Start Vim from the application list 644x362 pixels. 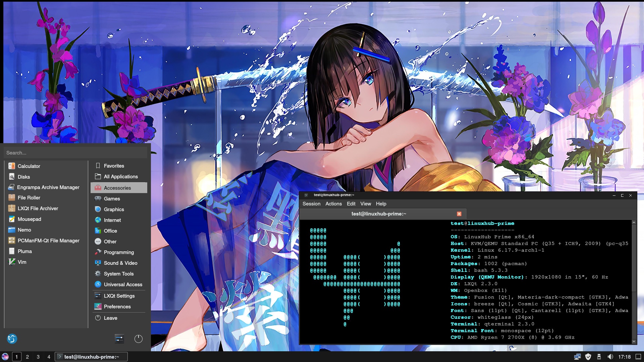(x=22, y=262)
